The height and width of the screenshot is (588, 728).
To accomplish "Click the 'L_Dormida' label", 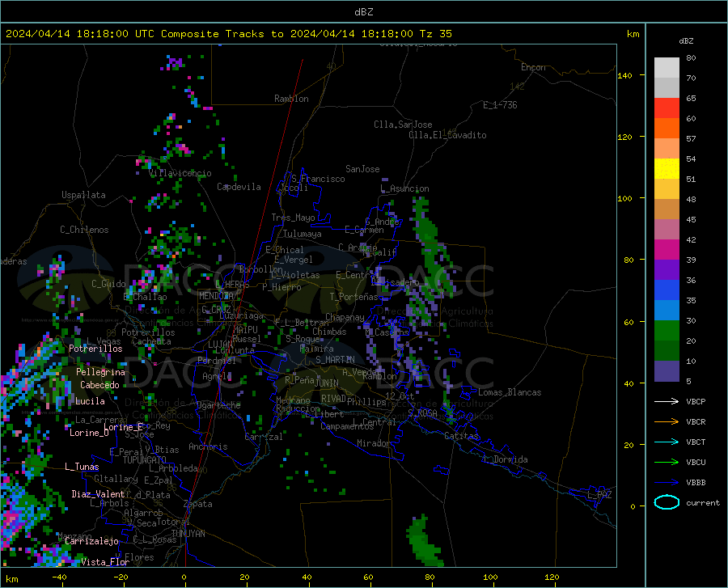I will (x=505, y=459).
